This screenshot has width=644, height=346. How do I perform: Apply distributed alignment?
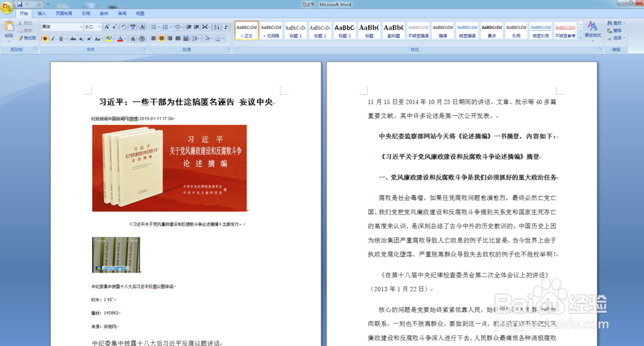(x=185, y=39)
